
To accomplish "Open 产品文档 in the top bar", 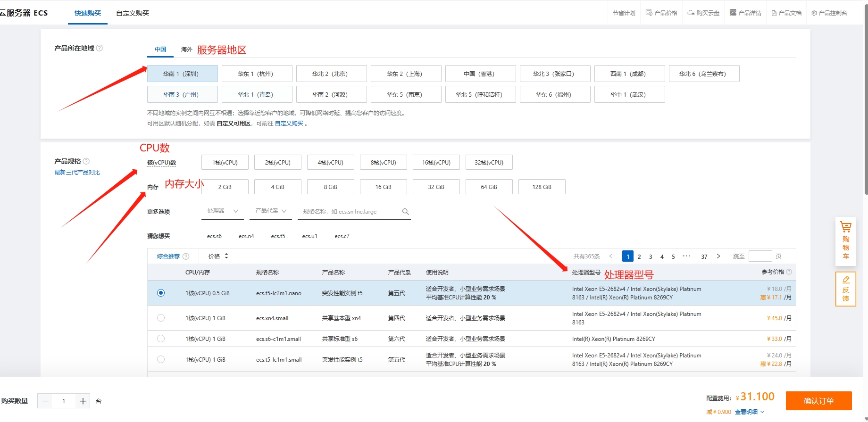I will [x=786, y=13].
